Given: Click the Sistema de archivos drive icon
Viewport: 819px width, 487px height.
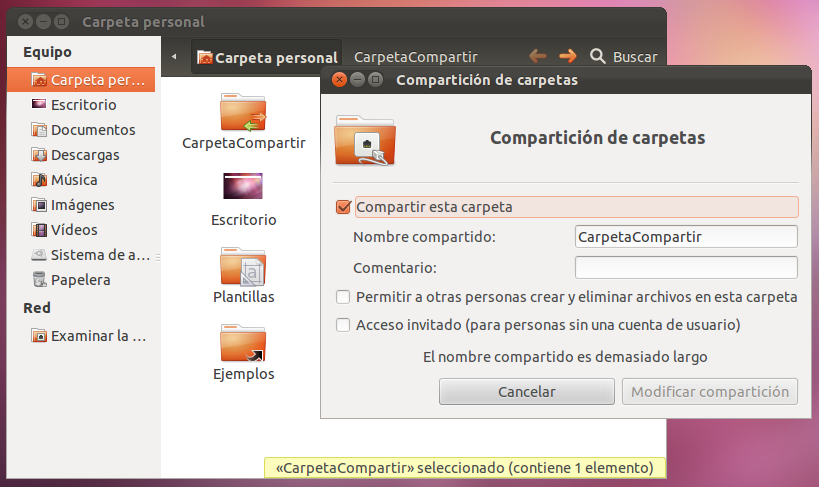Looking at the screenshot, I should point(39,254).
